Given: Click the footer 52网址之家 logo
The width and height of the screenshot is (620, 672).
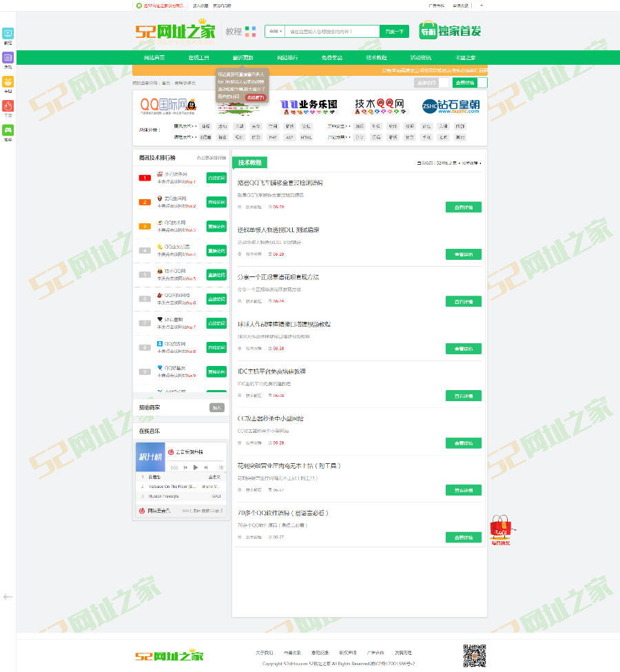Looking at the screenshot, I should tap(169, 655).
